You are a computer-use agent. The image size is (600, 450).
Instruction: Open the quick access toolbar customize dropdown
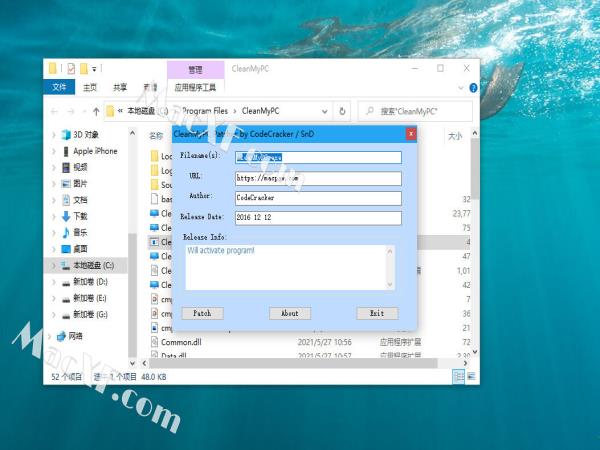pos(94,69)
